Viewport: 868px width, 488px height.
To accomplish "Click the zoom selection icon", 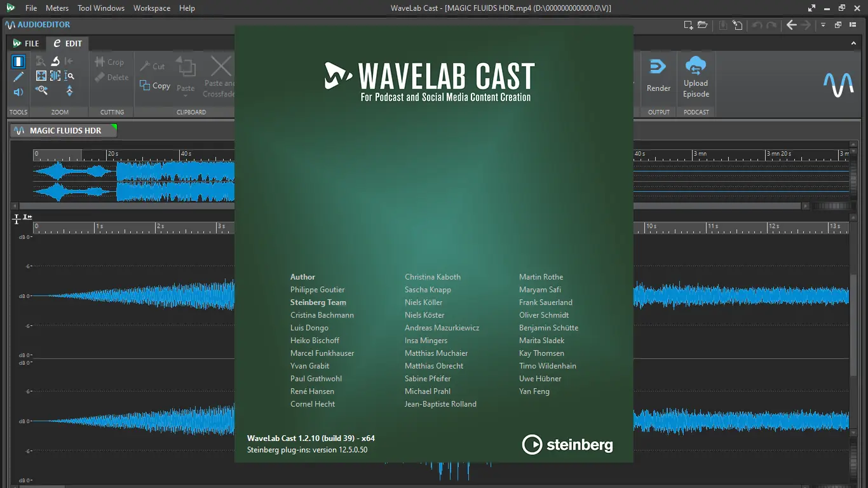I will (55, 76).
